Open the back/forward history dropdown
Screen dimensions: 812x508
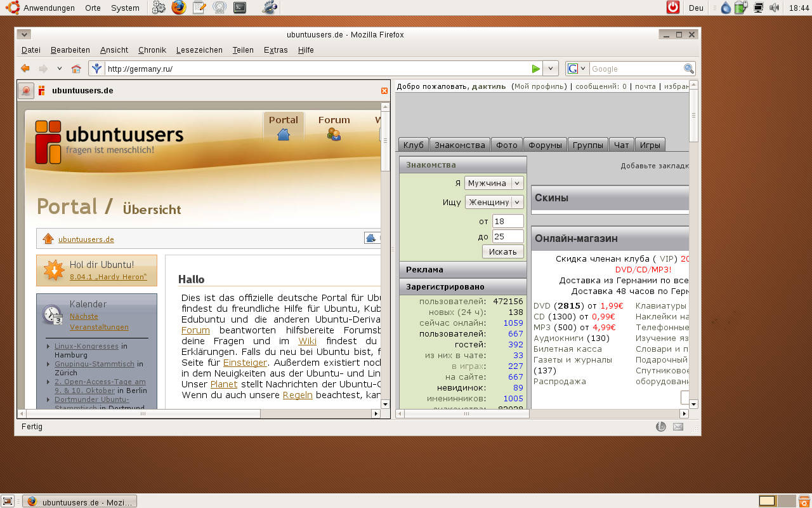60,69
